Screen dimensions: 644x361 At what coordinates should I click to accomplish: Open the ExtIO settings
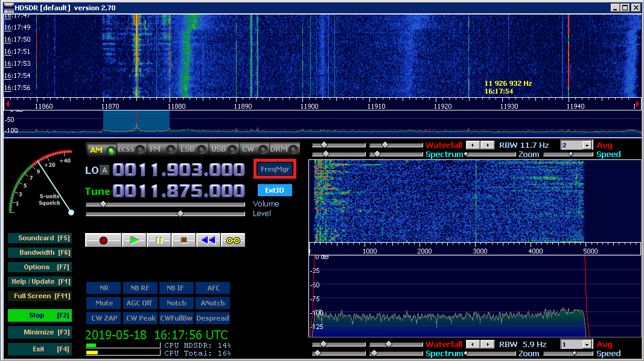pos(275,190)
